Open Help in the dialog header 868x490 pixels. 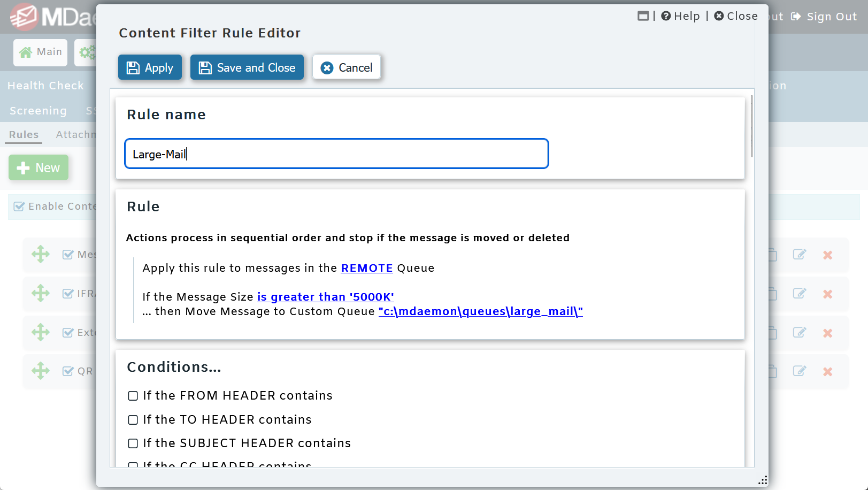680,16
